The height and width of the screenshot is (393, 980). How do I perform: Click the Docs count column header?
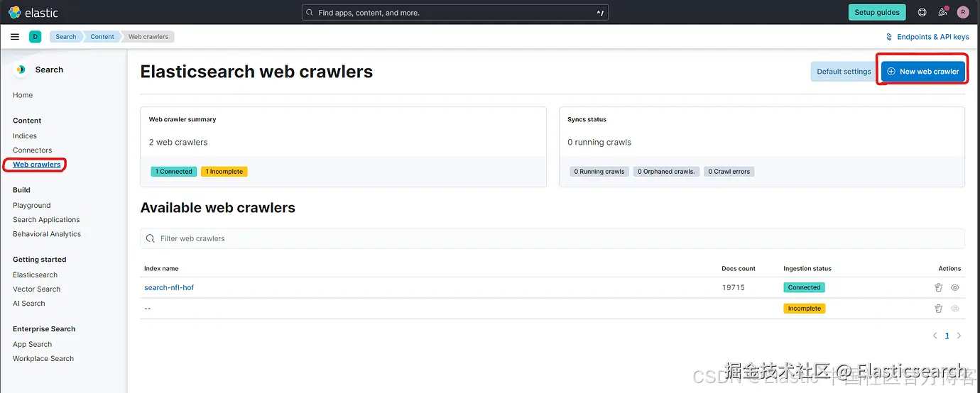pyautogui.click(x=739, y=269)
